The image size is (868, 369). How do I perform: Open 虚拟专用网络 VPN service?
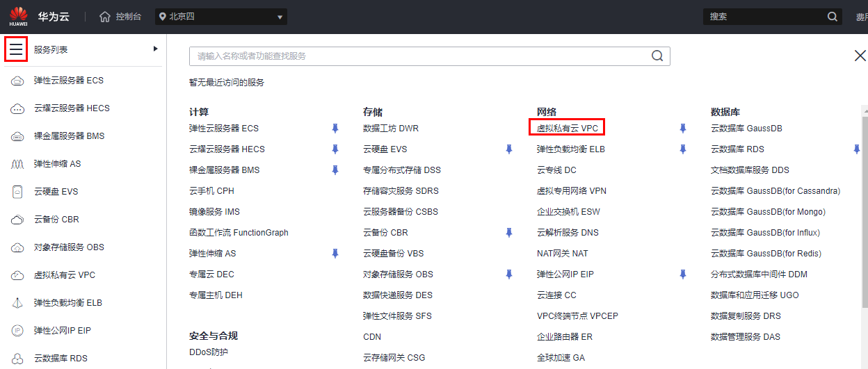pos(572,191)
